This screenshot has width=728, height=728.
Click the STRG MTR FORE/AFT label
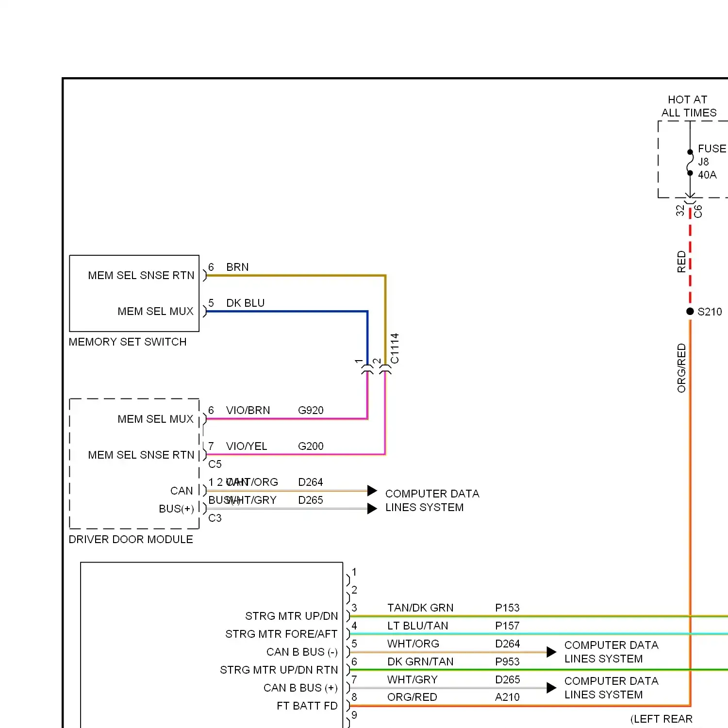point(281,634)
